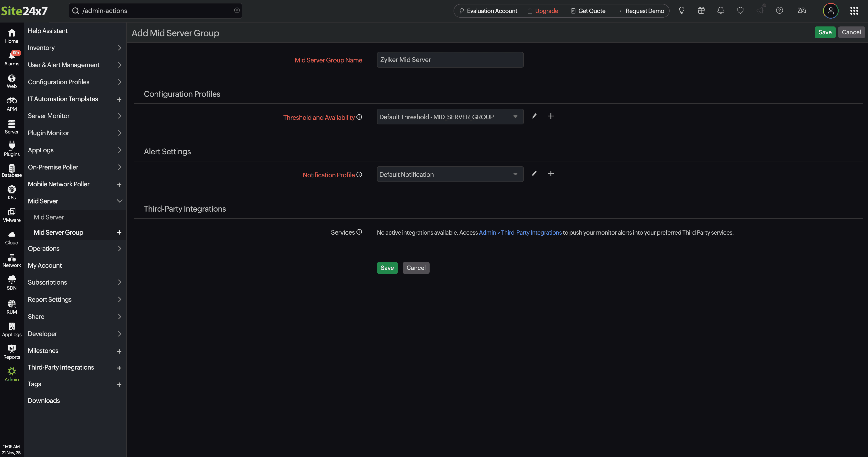Image resolution: width=868 pixels, height=457 pixels.
Task: Click the user profile avatar
Action: (x=830, y=11)
